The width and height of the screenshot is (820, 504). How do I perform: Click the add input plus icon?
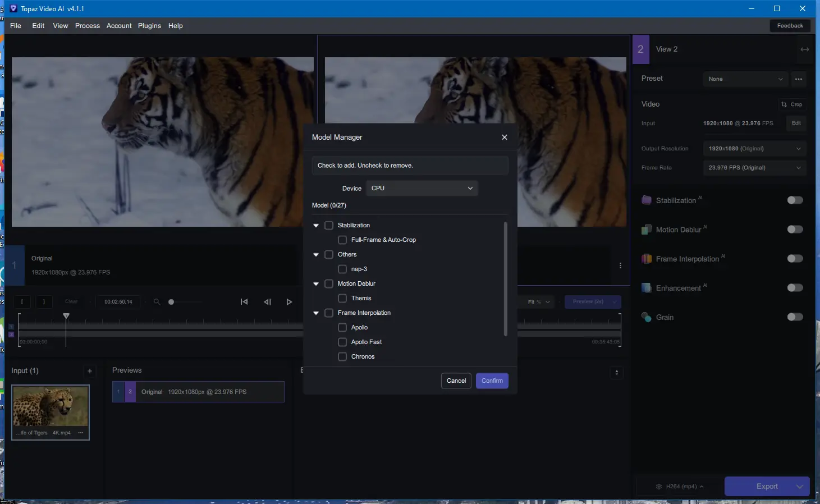coord(90,371)
